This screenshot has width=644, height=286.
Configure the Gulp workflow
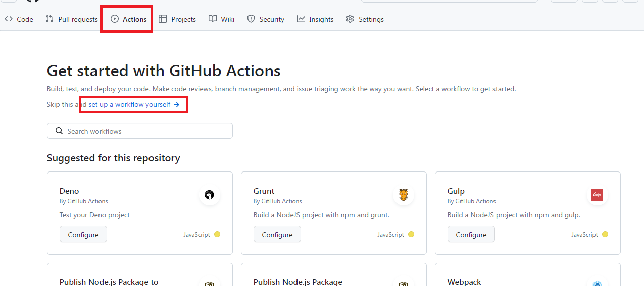[x=471, y=235]
